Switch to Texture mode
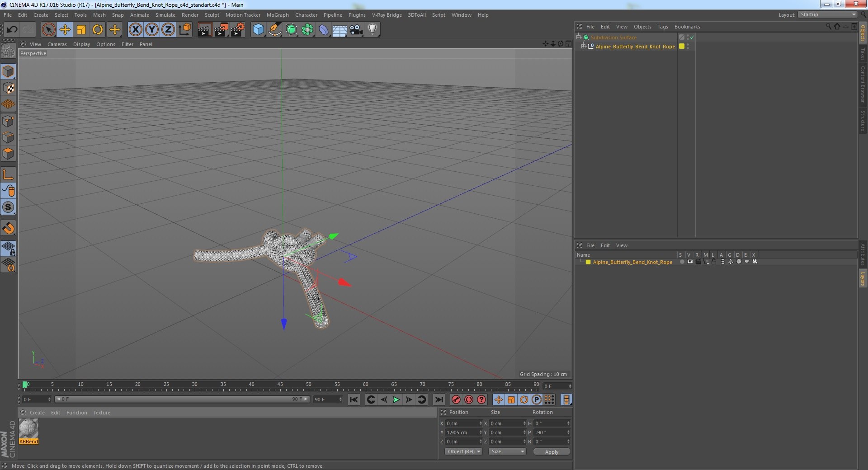 click(x=8, y=88)
